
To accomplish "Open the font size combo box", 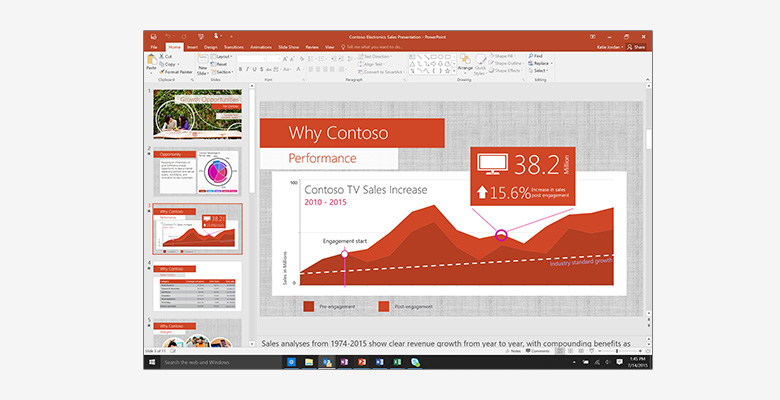I will tap(274, 59).
